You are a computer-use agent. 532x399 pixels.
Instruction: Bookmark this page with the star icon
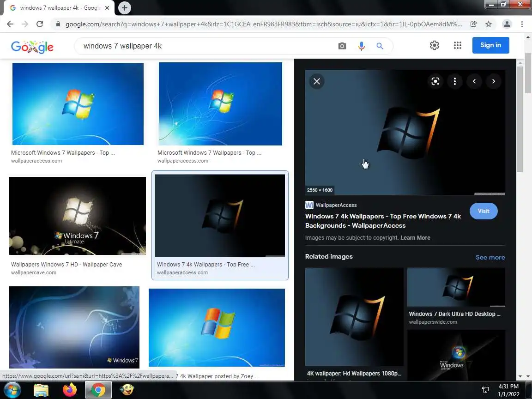489,24
